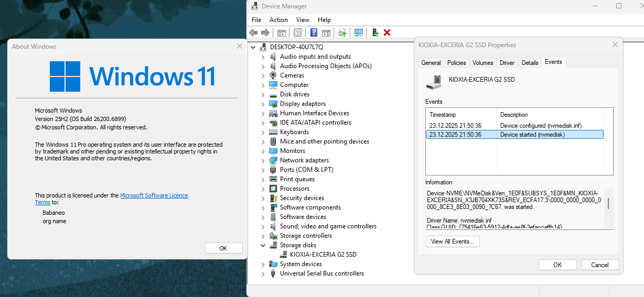Click the Security devices key icon
Image resolution: width=644 pixels, height=297 pixels.
[273, 198]
